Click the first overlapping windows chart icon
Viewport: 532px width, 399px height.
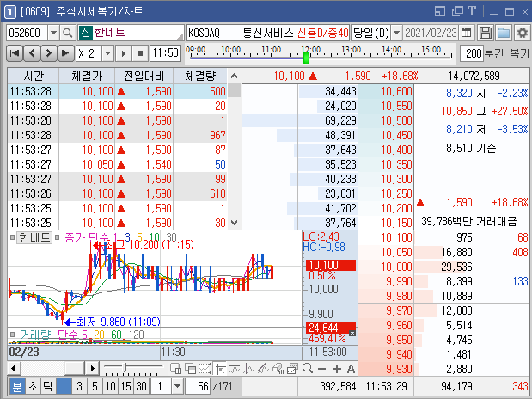tap(175, 368)
